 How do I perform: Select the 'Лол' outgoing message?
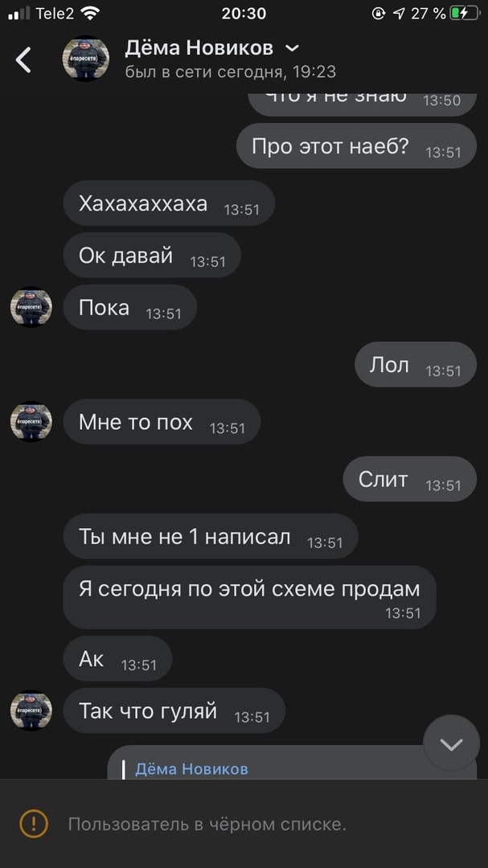(416, 365)
